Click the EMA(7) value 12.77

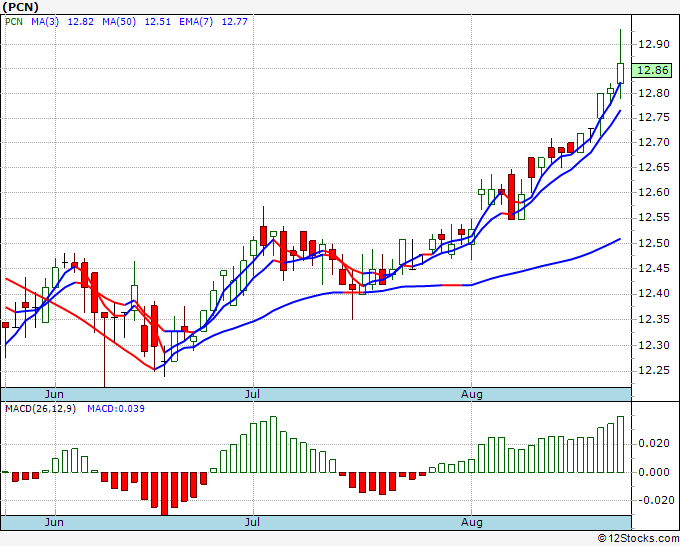click(235, 22)
